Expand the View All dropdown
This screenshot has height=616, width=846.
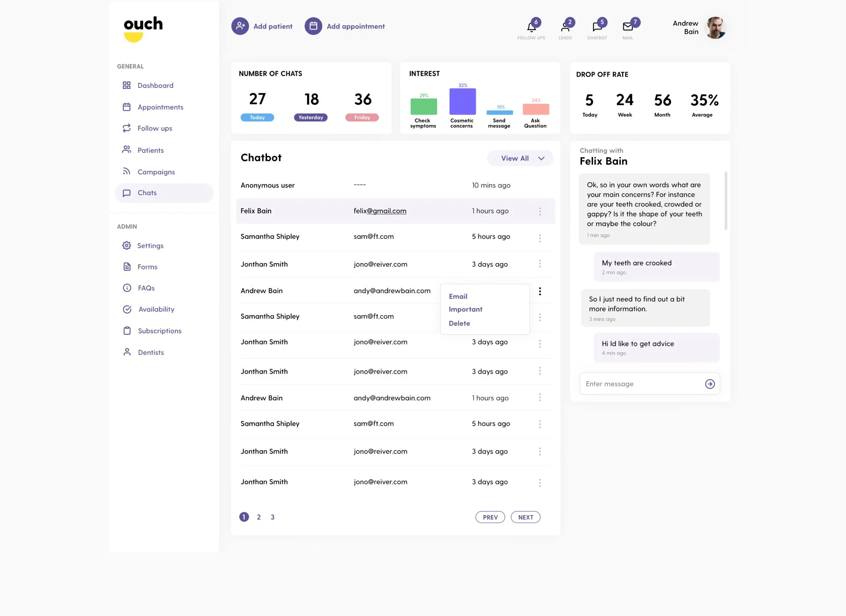pyautogui.click(x=520, y=159)
